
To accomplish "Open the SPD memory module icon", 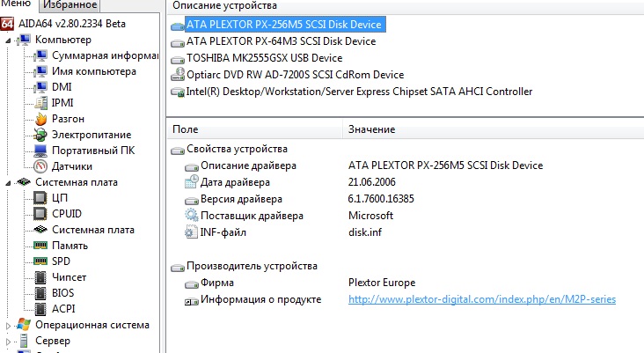I will pos(40,261).
